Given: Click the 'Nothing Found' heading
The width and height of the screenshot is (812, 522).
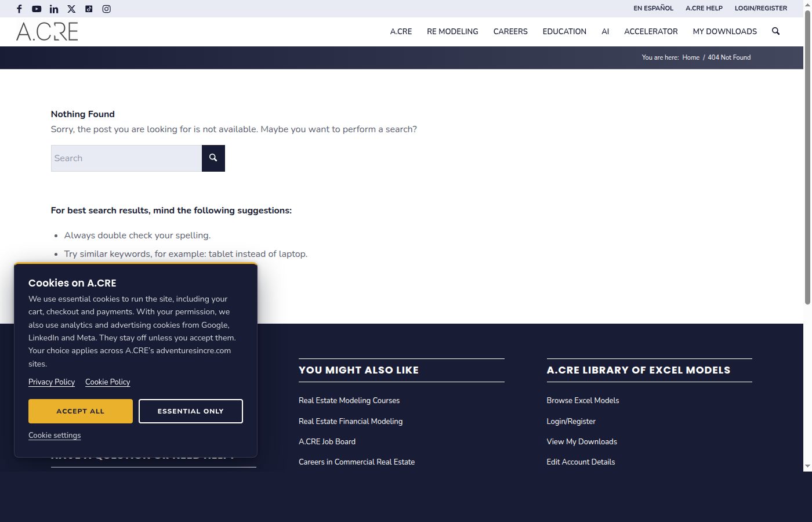Looking at the screenshot, I should (83, 114).
